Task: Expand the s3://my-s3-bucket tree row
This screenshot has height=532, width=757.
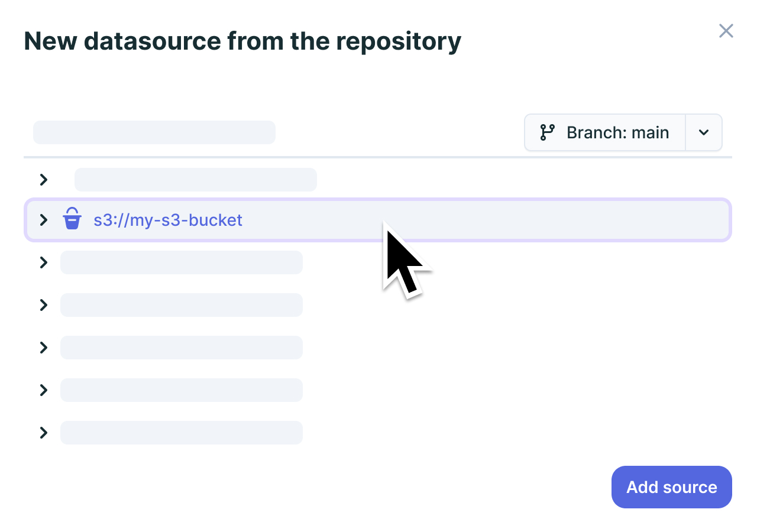Action: coord(43,220)
